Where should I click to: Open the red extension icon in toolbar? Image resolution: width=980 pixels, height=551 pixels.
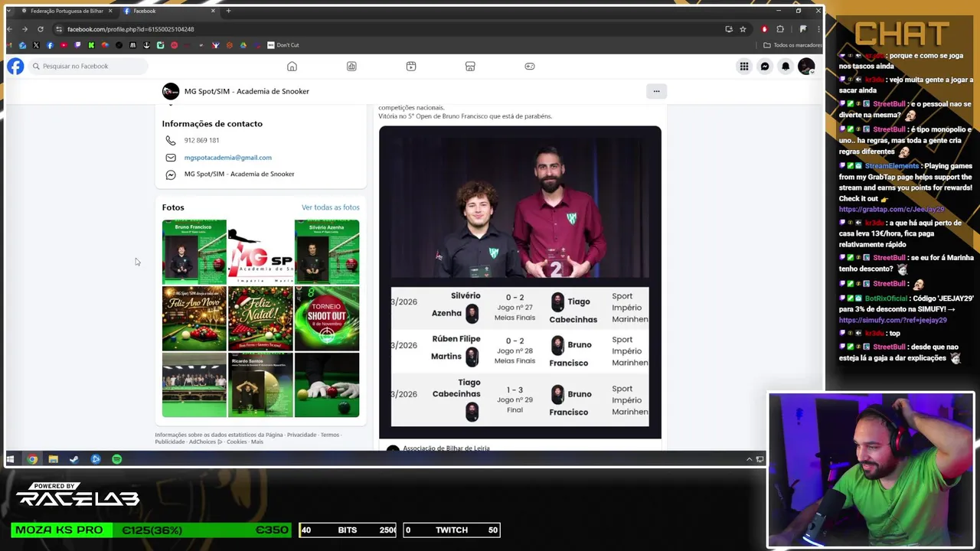pyautogui.click(x=764, y=29)
